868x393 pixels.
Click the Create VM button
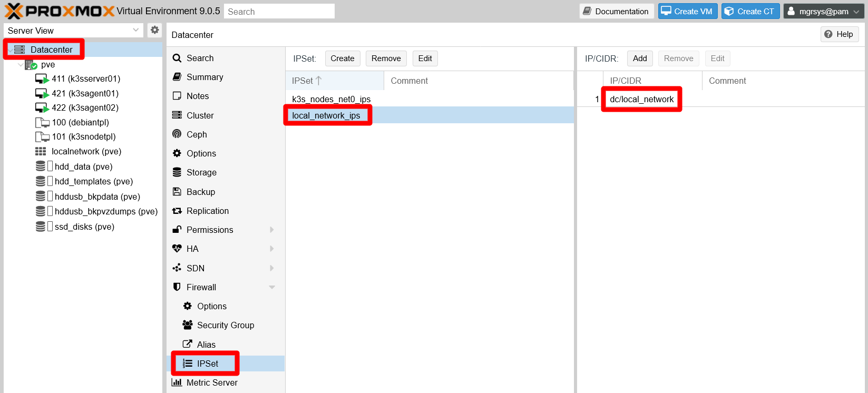click(688, 11)
